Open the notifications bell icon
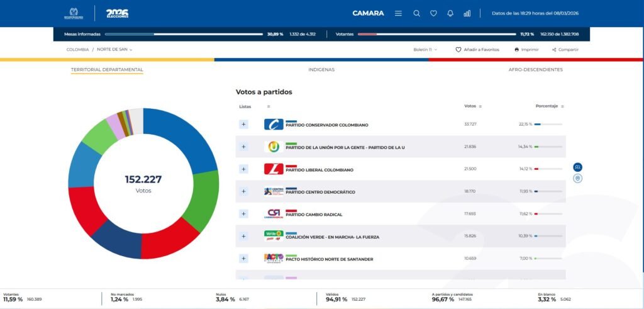The image size is (644, 309). click(450, 13)
